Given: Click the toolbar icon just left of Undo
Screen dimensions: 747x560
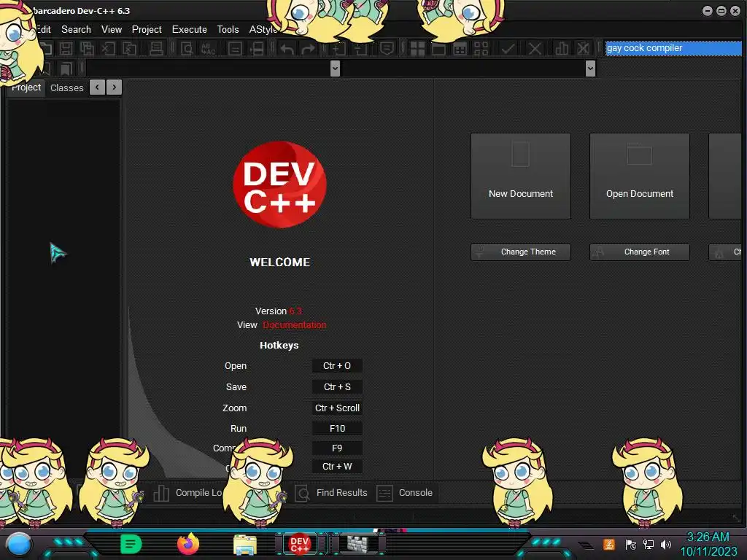Looking at the screenshot, I should click(x=258, y=48).
